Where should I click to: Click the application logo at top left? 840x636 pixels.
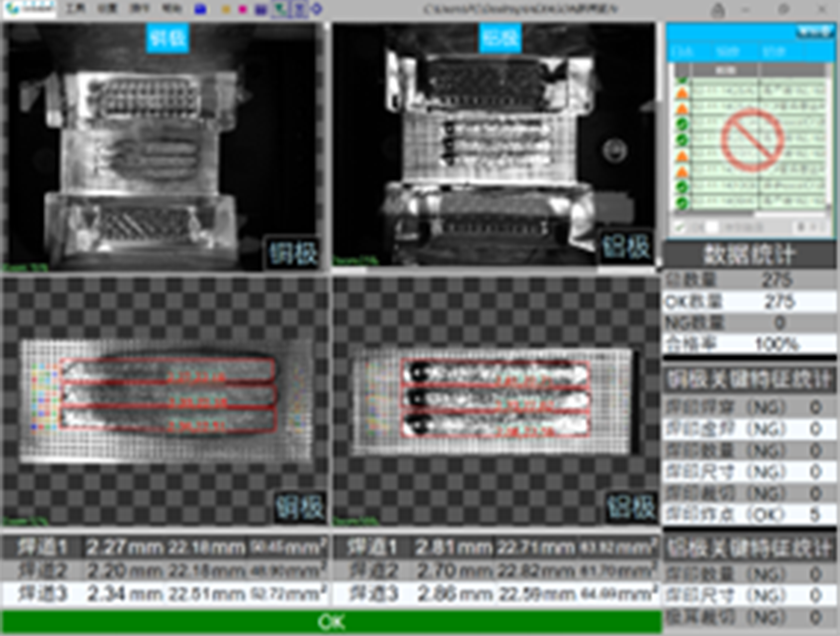[29, 9]
